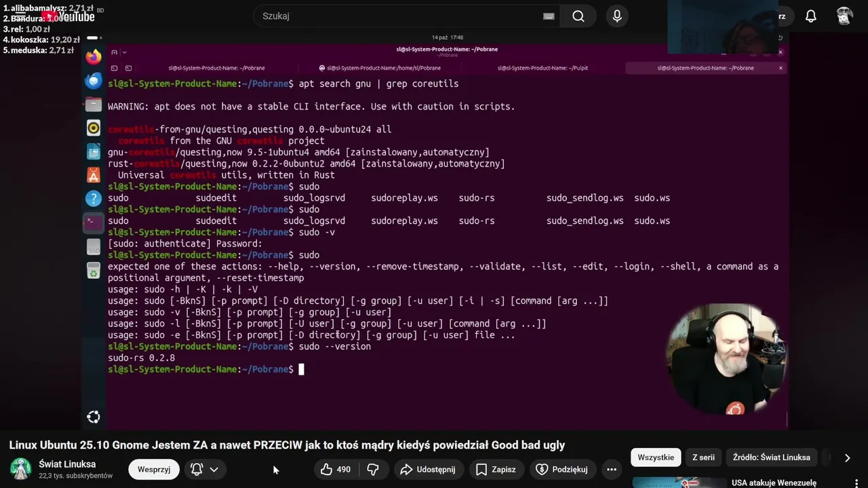Expand the new-tab dropdown arrow in terminal header
Viewport: 868px width, 488px height.
124,52
